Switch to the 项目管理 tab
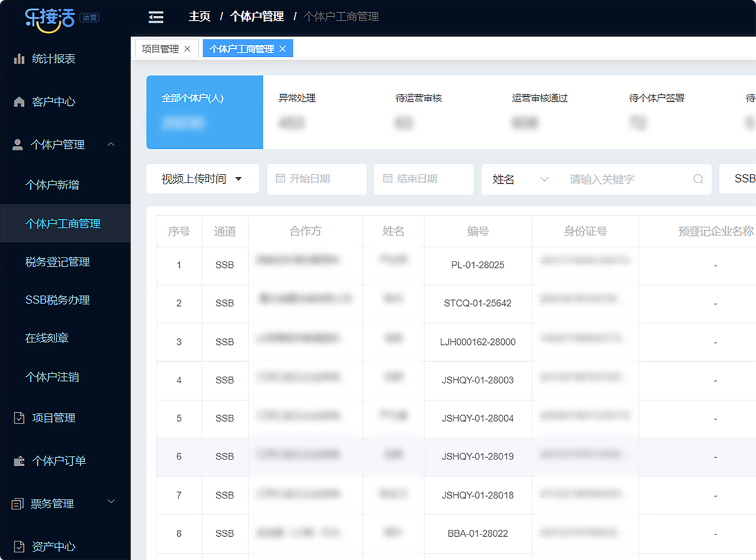 click(161, 49)
